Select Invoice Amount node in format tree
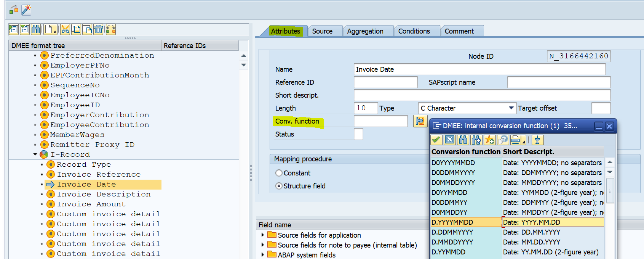 click(91, 204)
